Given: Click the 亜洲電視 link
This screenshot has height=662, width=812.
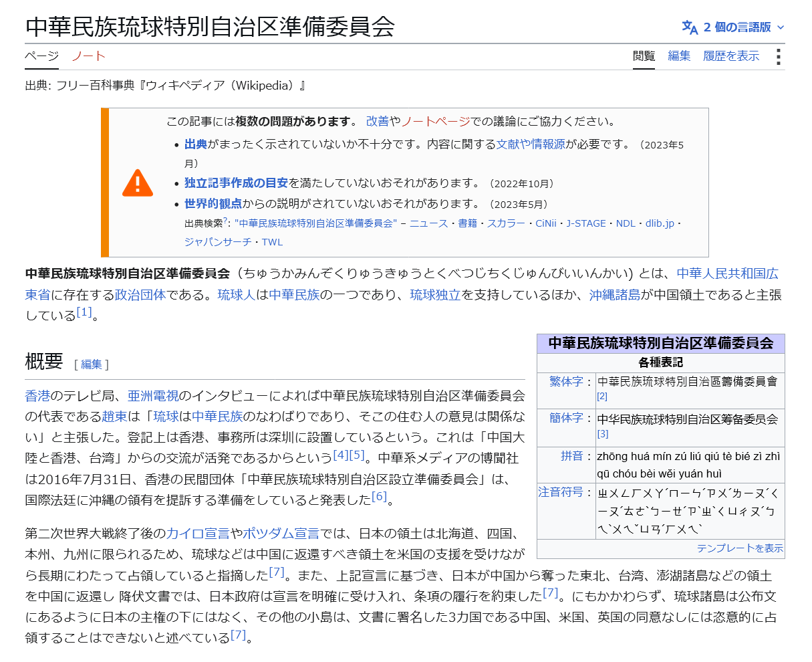Looking at the screenshot, I should pyautogui.click(x=153, y=396).
